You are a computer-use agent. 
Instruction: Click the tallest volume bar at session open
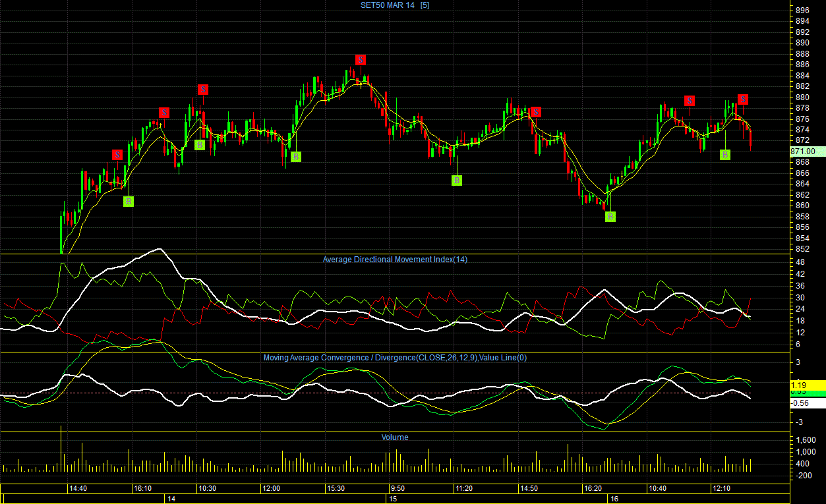61,449
